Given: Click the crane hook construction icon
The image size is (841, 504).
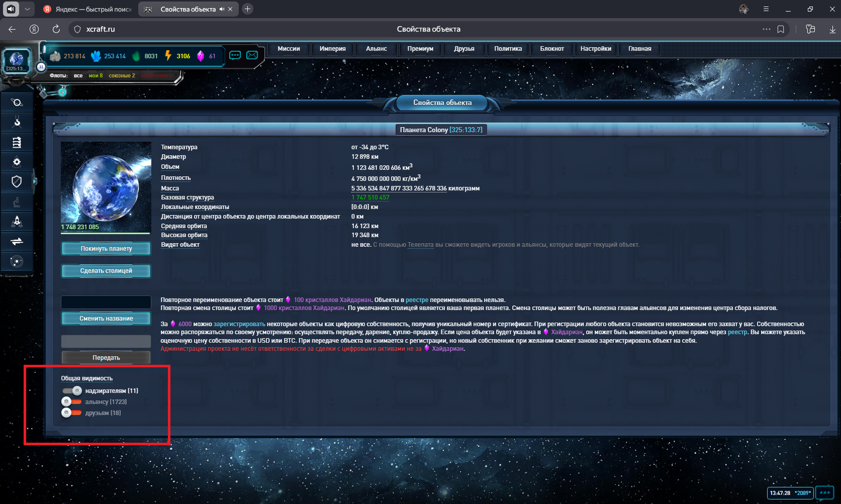Looking at the screenshot, I should 17,122.
